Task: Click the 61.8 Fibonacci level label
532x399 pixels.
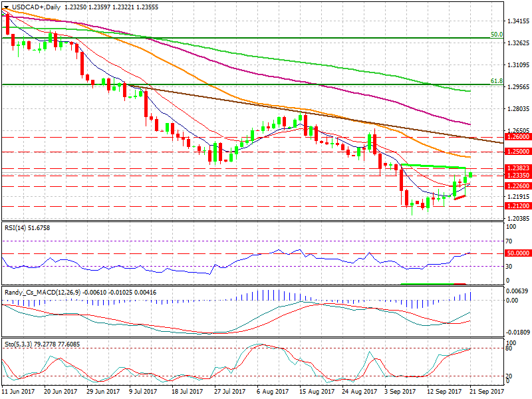Action: click(495, 81)
